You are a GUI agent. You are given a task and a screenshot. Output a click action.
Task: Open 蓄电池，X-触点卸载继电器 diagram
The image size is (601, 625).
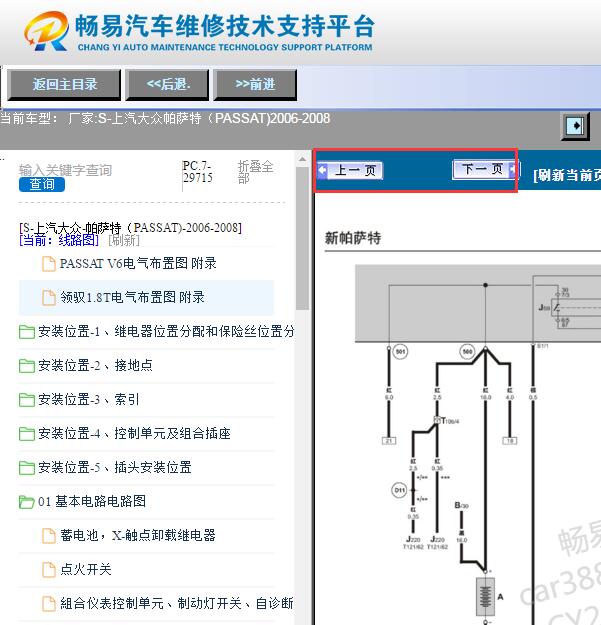point(138,535)
